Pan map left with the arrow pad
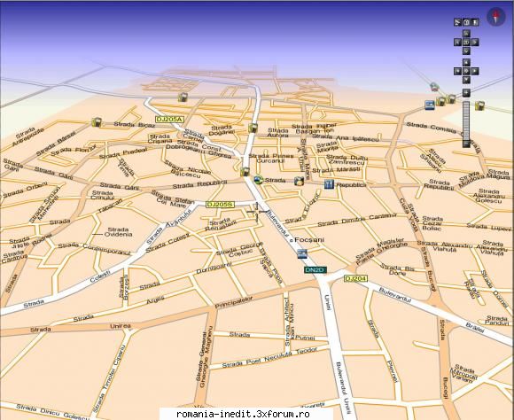 pyautogui.click(x=457, y=71)
